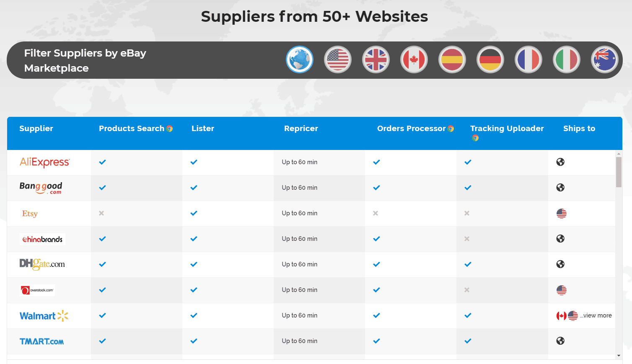Select the Supplier column header
Screen dimensions: 632x364
click(36, 129)
